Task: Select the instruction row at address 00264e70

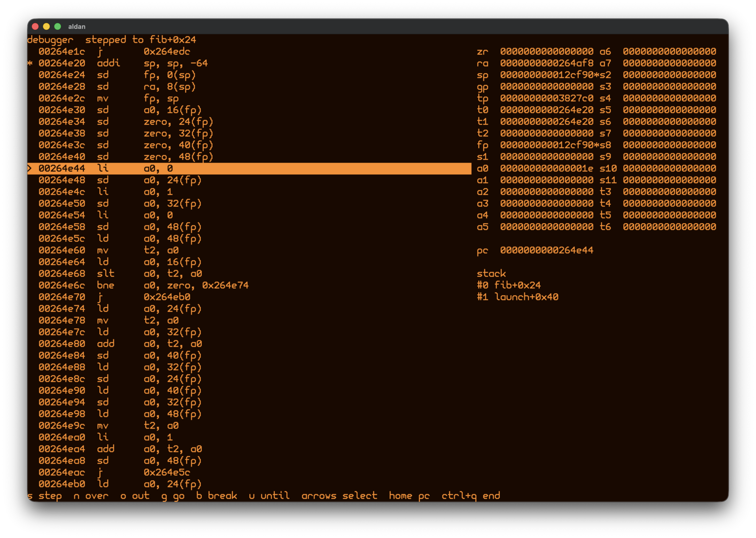Action: coord(249,297)
